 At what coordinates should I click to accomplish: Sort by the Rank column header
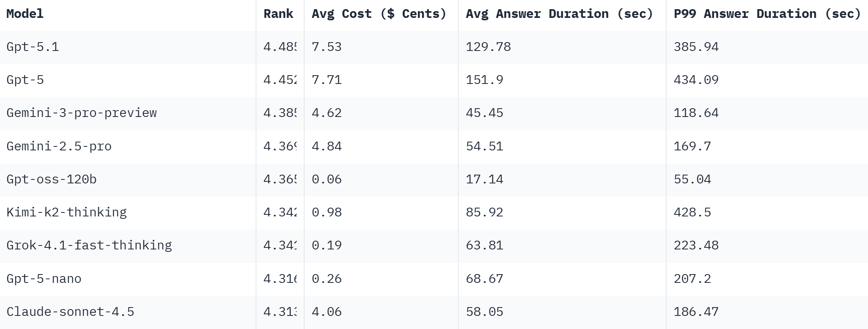[x=278, y=14]
